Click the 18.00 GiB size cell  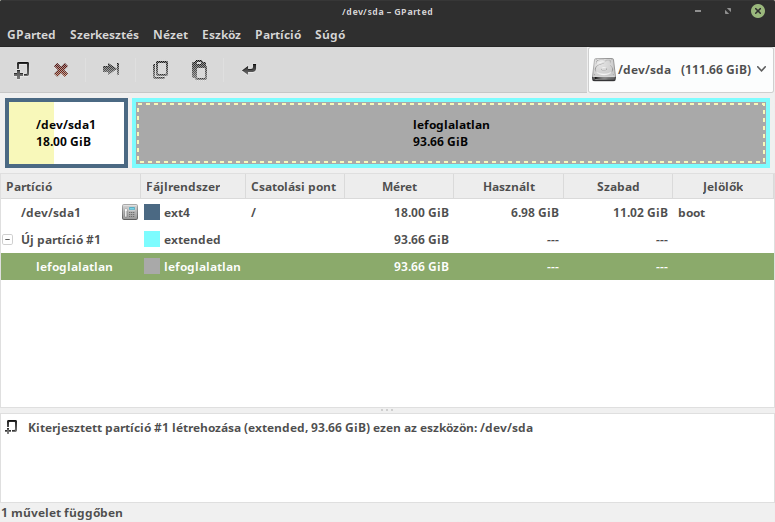(x=421, y=213)
